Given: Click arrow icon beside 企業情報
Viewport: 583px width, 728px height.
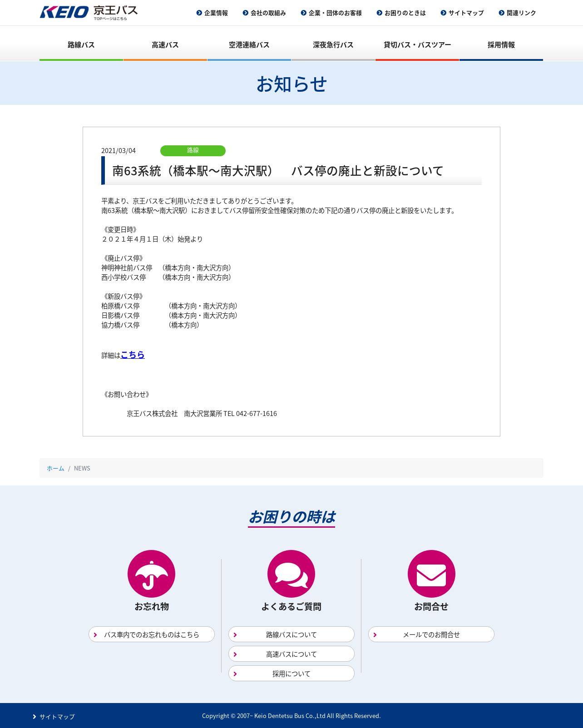Looking at the screenshot, I should pos(199,13).
